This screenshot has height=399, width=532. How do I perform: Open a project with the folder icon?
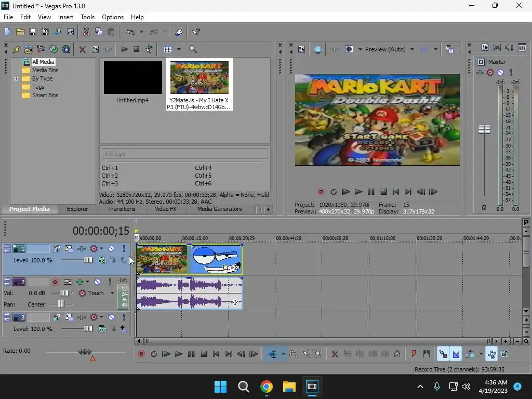click(20, 32)
